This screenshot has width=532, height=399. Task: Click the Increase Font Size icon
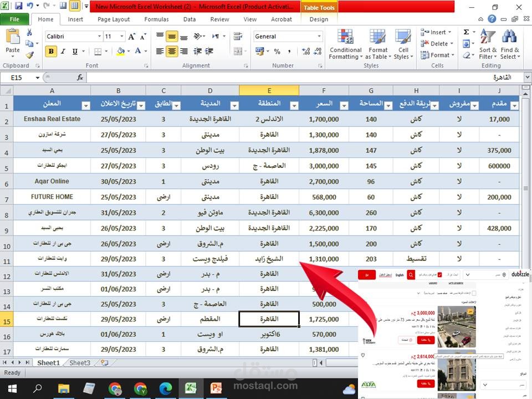coord(132,37)
